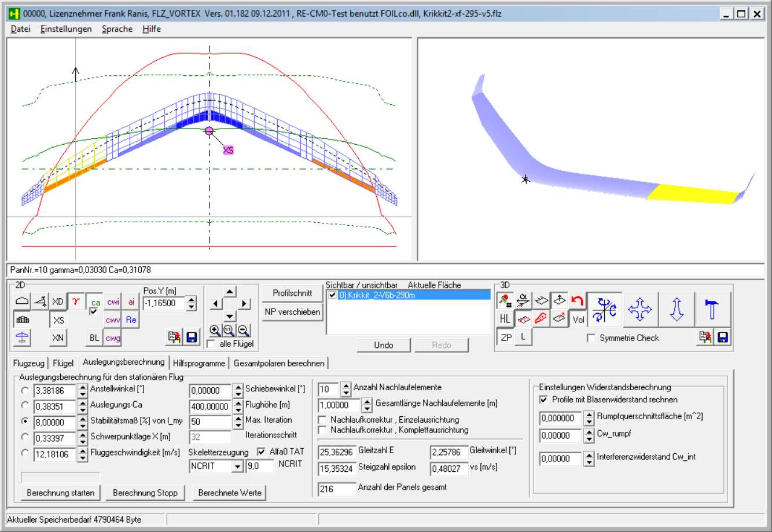Open the Einstellungen menu
Screen dimensions: 772x532
point(66,29)
